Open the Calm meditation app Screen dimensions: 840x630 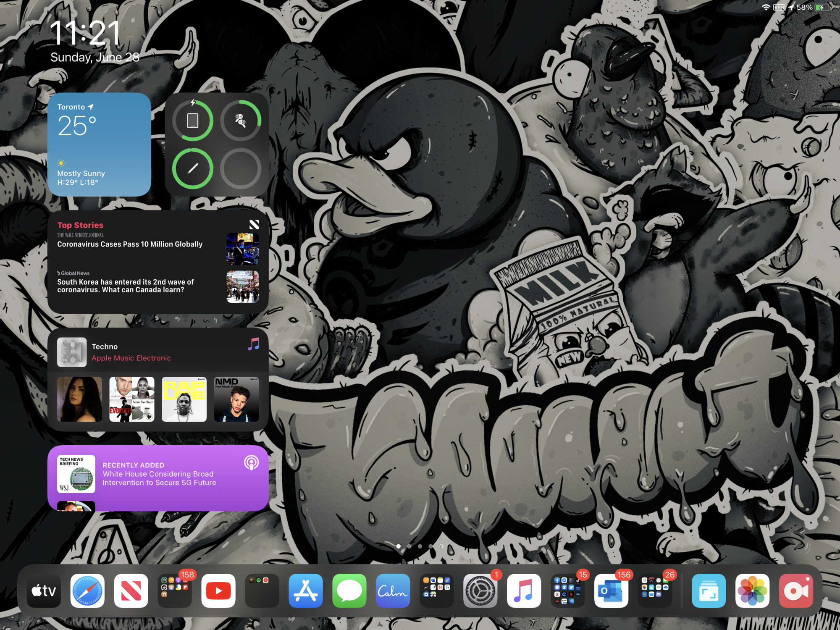tap(393, 591)
